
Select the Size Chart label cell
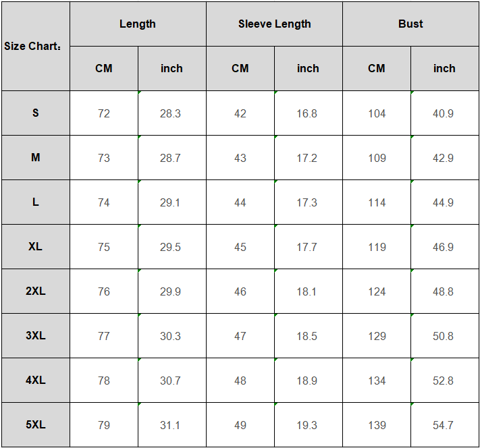35,47
